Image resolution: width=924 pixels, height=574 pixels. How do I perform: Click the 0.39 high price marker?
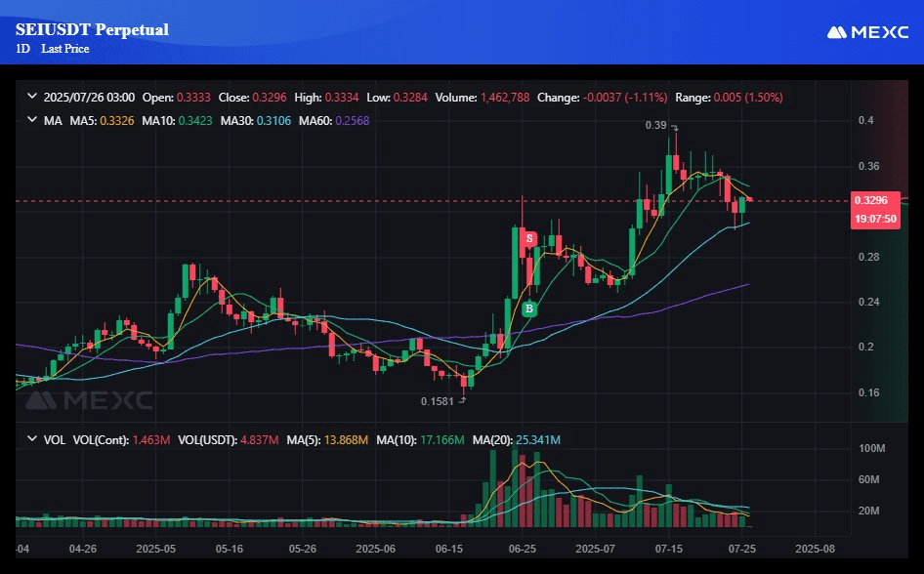655,125
